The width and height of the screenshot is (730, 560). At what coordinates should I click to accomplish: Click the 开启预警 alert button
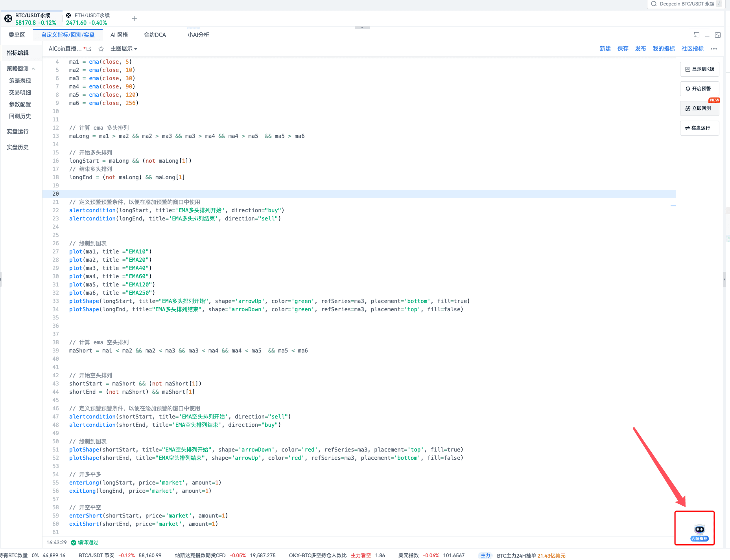point(699,89)
